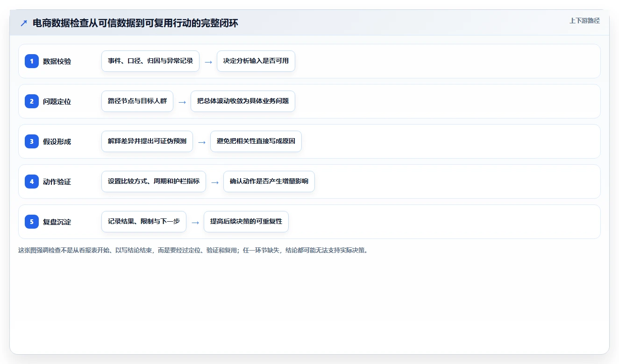619x364 pixels.
Task: Select the 避免把相关性直接写成原因 box
Action: [x=256, y=141]
